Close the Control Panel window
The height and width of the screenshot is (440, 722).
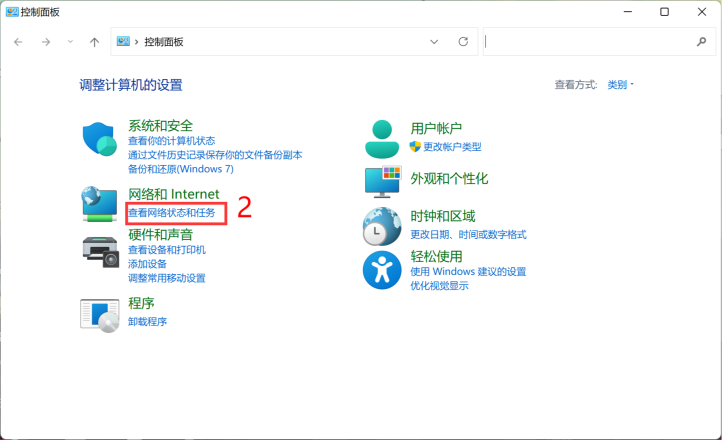point(702,12)
